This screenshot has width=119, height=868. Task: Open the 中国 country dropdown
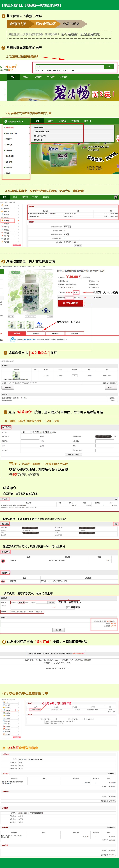tap(27, 432)
